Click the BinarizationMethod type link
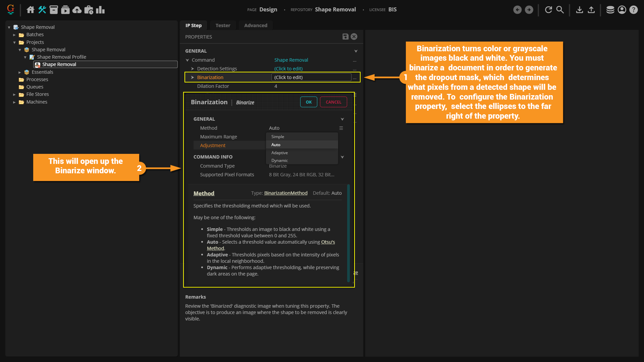This screenshot has width=644, height=362. pyautogui.click(x=286, y=193)
